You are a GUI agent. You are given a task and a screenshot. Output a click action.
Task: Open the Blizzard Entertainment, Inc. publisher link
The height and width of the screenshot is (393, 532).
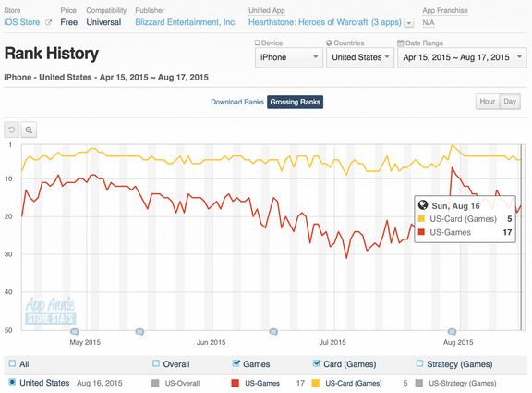click(186, 22)
